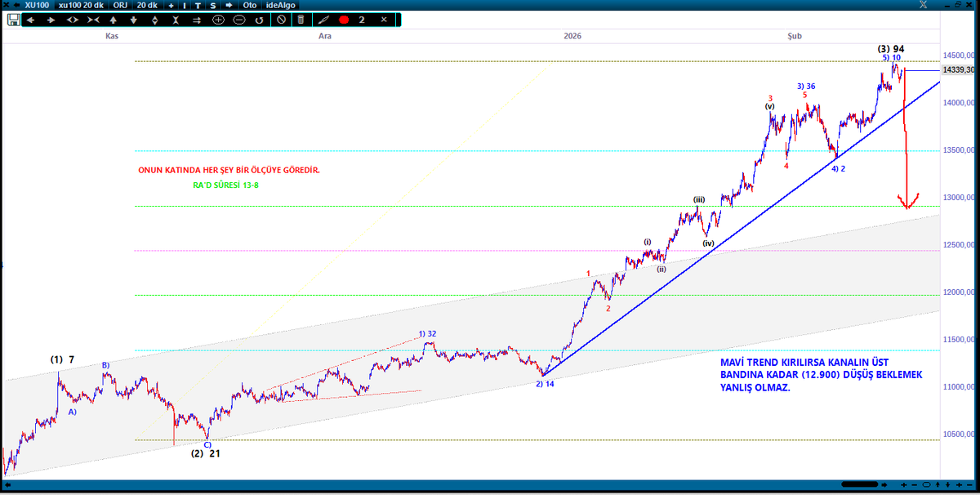Click the '(3) 94' wave label
Screen dimensions: 980x495
[891, 49]
